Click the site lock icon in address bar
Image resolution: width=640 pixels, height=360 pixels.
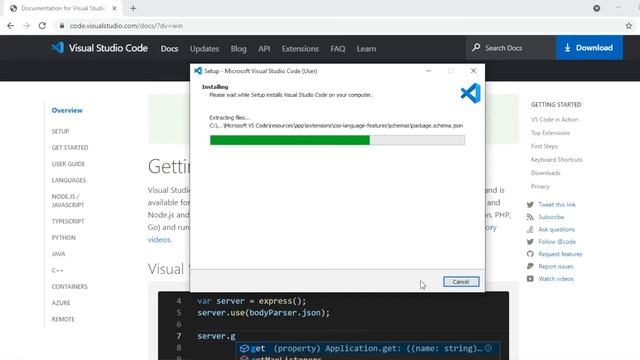(x=62, y=26)
